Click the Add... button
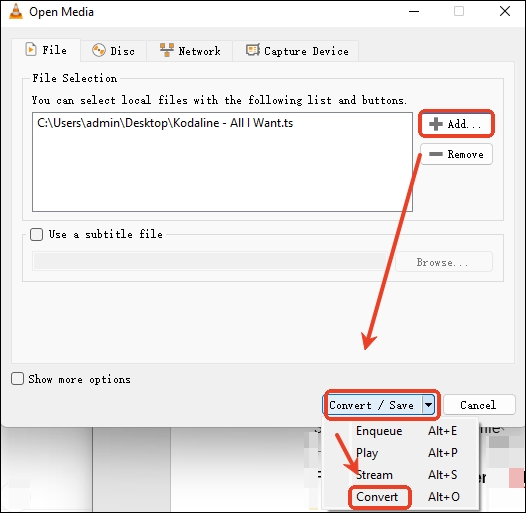 [x=456, y=124]
